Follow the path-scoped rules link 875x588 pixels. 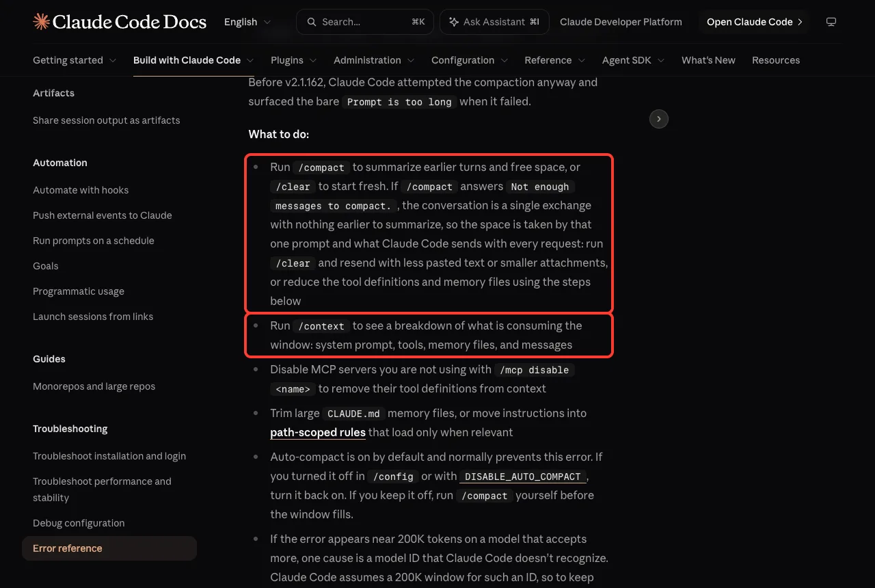pos(318,432)
